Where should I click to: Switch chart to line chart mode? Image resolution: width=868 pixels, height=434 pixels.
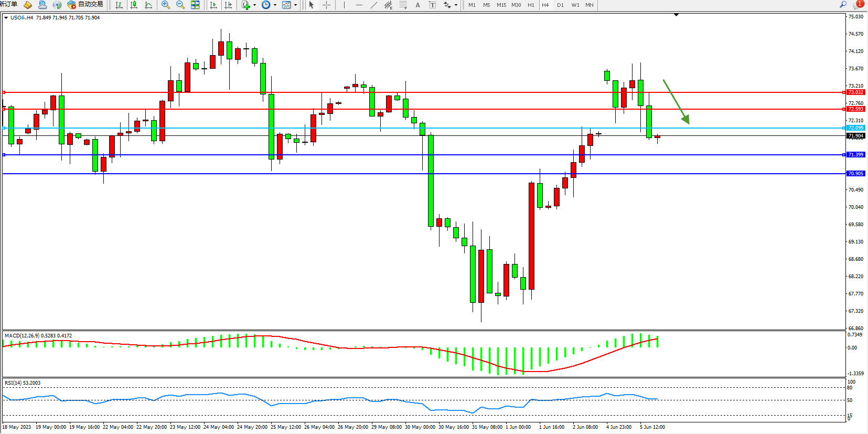148,5
